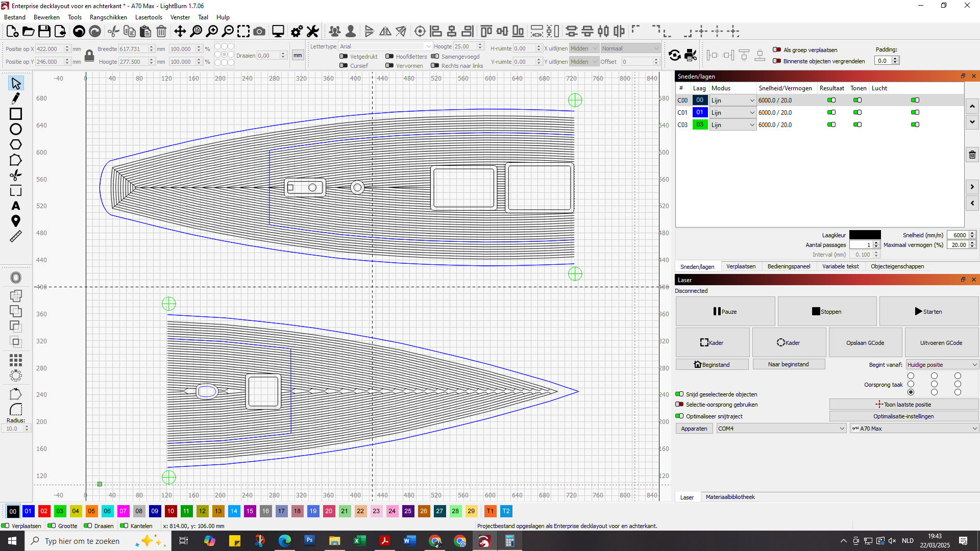Select red color swatch 02 in palette
Viewport: 980px width, 551px height.
click(x=44, y=511)
